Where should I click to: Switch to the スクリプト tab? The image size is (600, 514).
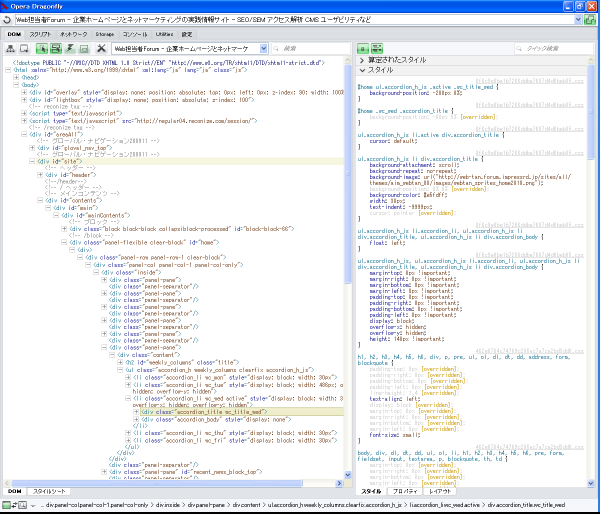tap(41, 34)
